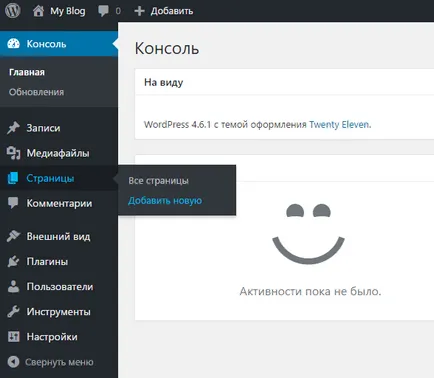Click the Инструменты wrench icon
This screenshot has width=434, height=378.
[x=13, y=312]
